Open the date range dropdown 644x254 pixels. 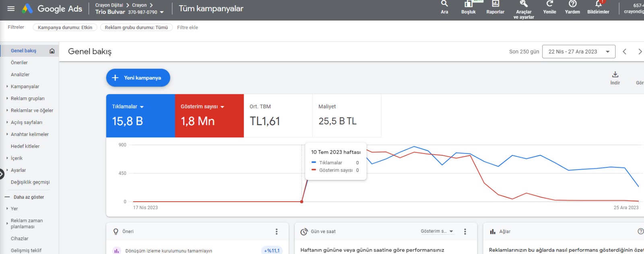pyautogui.click(x=579, y=52)
